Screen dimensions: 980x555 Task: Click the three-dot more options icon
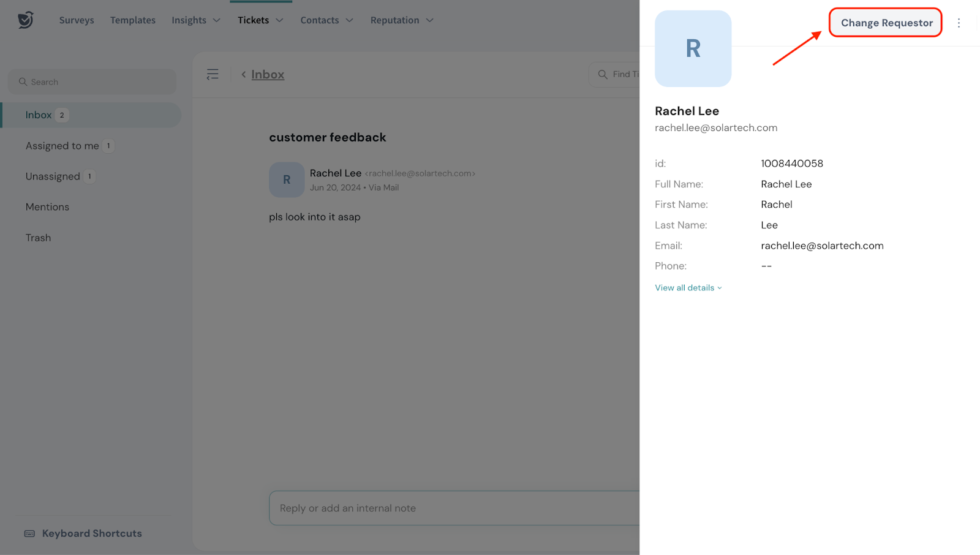(959, 23)
